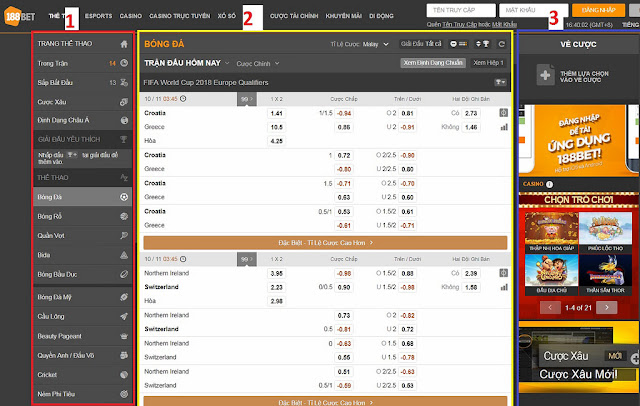Focus the Mật Khẩu input field

(x=533, y=10)
